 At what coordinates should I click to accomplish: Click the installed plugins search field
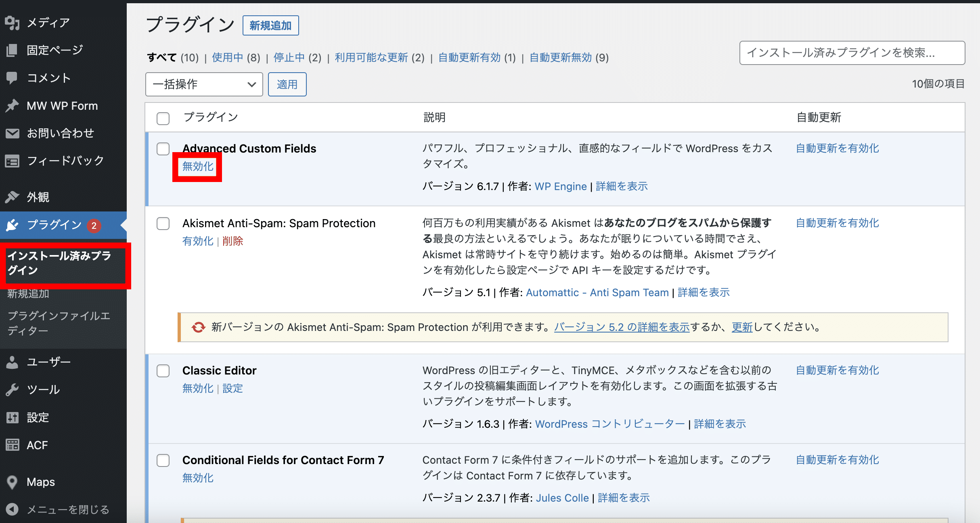[x=852, y=53]
